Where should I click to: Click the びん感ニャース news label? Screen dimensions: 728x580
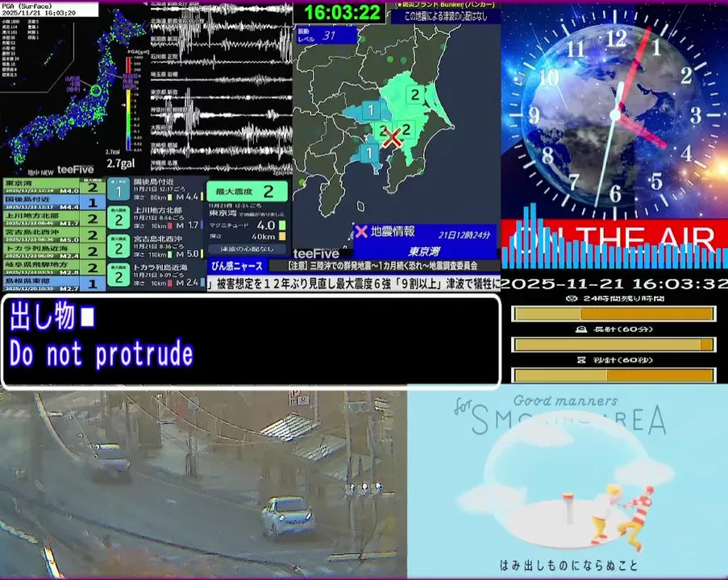tap(237, 266)
